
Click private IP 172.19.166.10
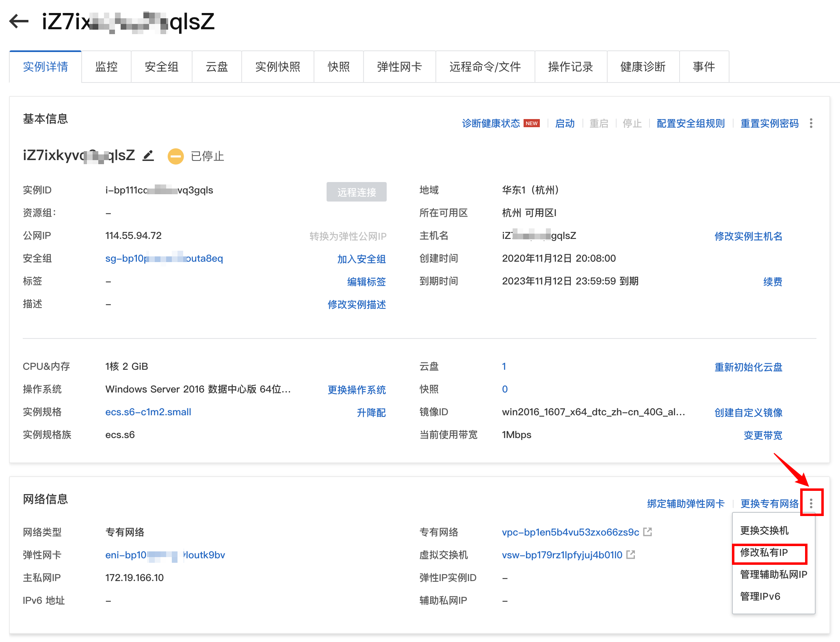coord(134,578)
